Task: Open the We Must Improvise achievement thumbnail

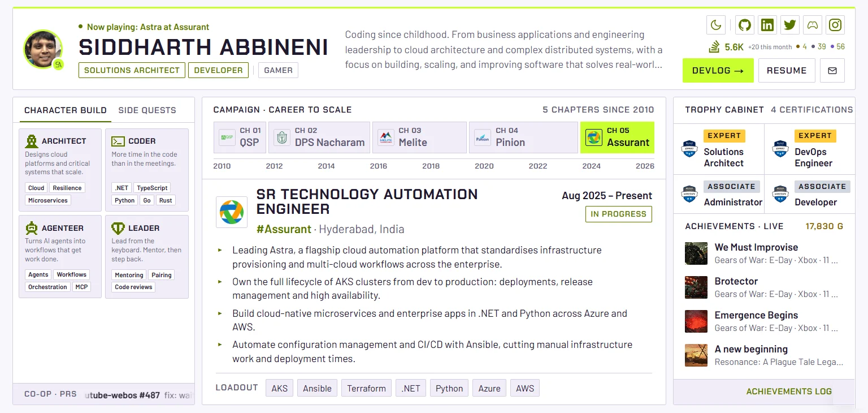Action: pos(696,253)
